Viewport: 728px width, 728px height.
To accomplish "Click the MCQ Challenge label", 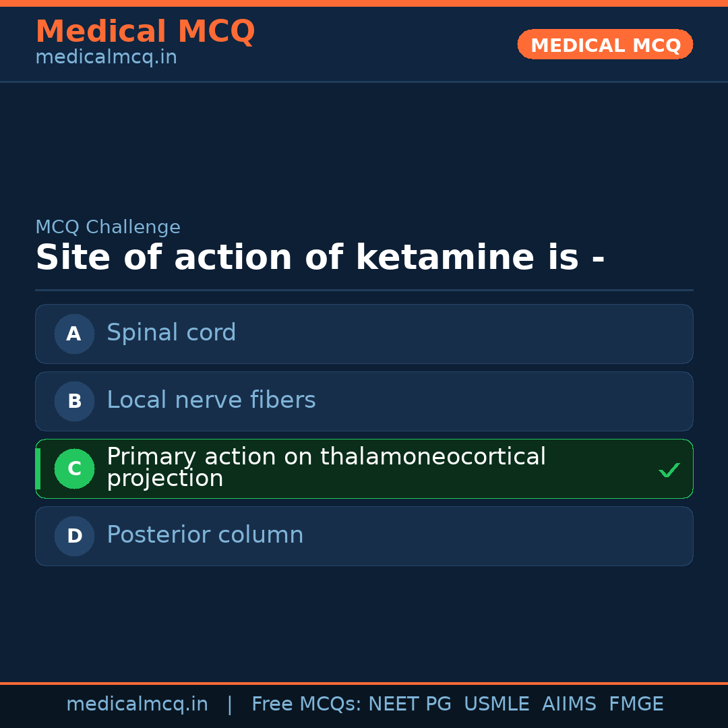I will point(108,227).
